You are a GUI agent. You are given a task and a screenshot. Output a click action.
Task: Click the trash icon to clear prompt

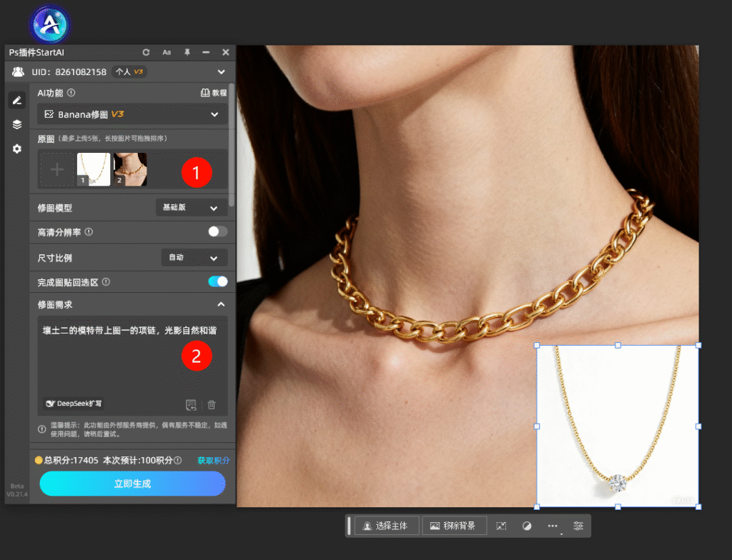pyautogui.click(x=212, y=405)
